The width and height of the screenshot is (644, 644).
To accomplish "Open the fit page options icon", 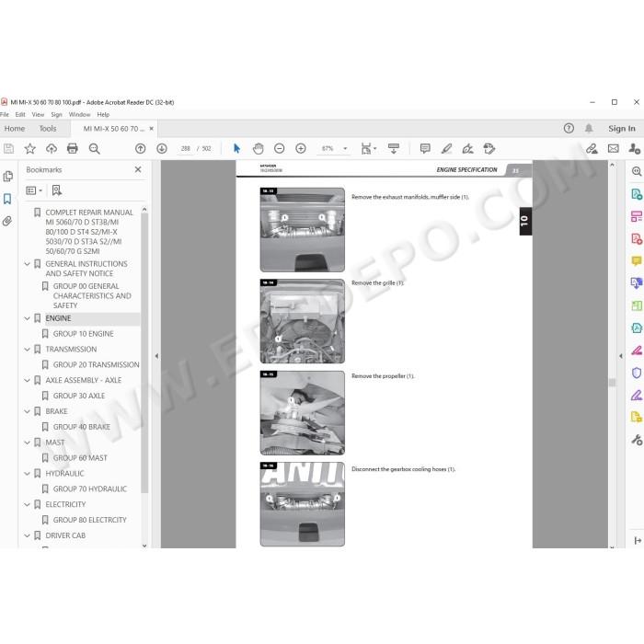I will (x=368, y=149).
